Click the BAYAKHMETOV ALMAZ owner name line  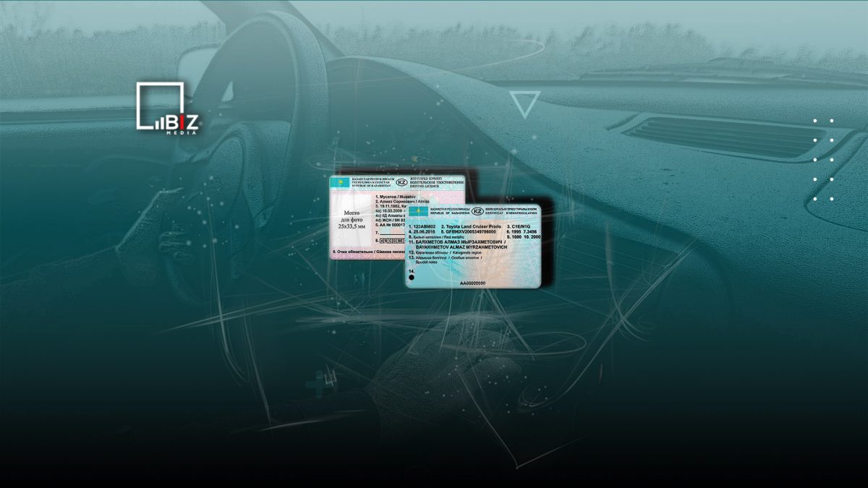click(x=461, y=247)
